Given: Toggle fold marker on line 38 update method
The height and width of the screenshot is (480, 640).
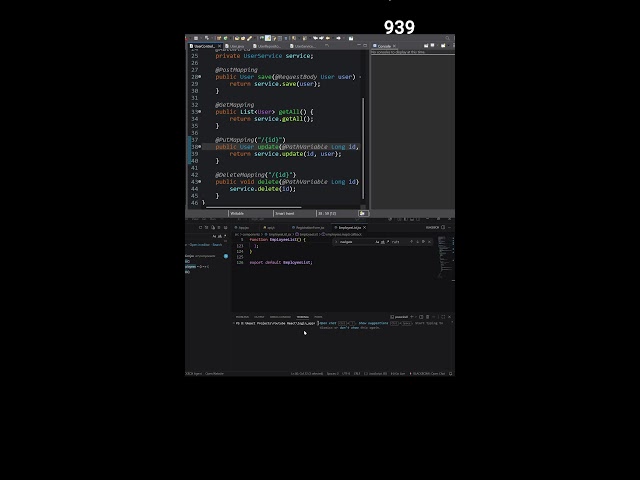Looking at the screenshot, I should click(x=200, y=147).
